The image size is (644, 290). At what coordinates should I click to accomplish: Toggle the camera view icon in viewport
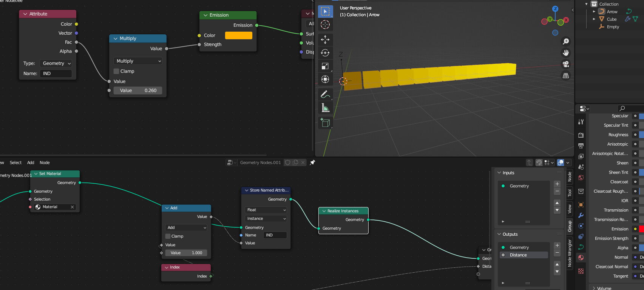pos(566,64)
